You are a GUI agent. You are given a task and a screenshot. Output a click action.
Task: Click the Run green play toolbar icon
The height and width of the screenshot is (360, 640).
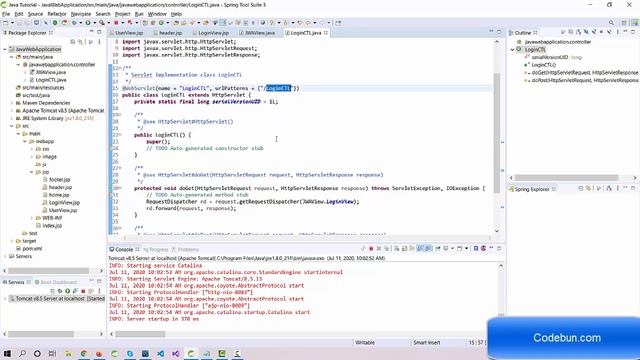[87, 23]
